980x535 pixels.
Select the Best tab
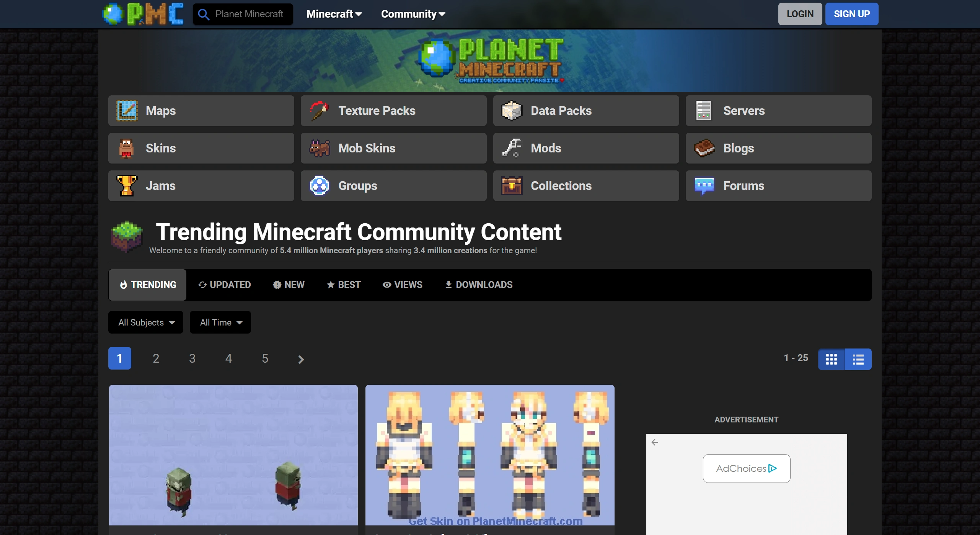[344, 285]
